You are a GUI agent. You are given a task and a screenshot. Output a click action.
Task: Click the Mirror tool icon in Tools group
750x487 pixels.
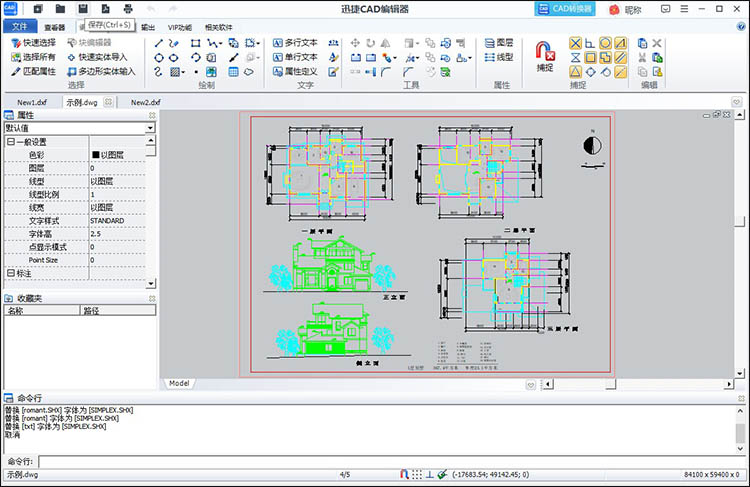coord(386,43)
